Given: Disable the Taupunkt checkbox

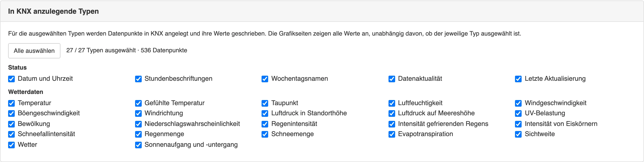Looking at the screenshot, I should pos(265,103).
